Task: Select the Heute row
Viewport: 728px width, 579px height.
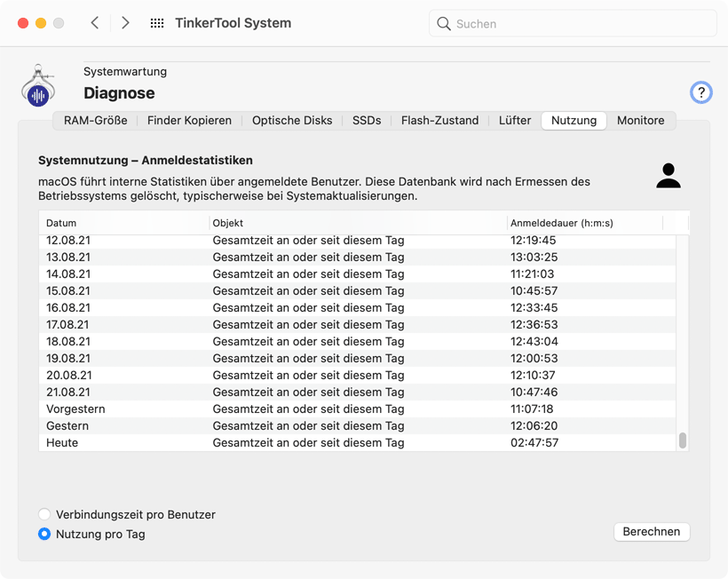Action: click(x=357, y=442)
